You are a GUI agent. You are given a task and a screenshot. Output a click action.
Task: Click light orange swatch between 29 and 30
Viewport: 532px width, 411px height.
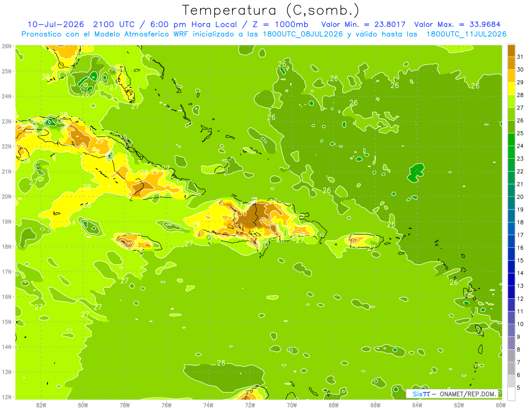coord(511,76)
